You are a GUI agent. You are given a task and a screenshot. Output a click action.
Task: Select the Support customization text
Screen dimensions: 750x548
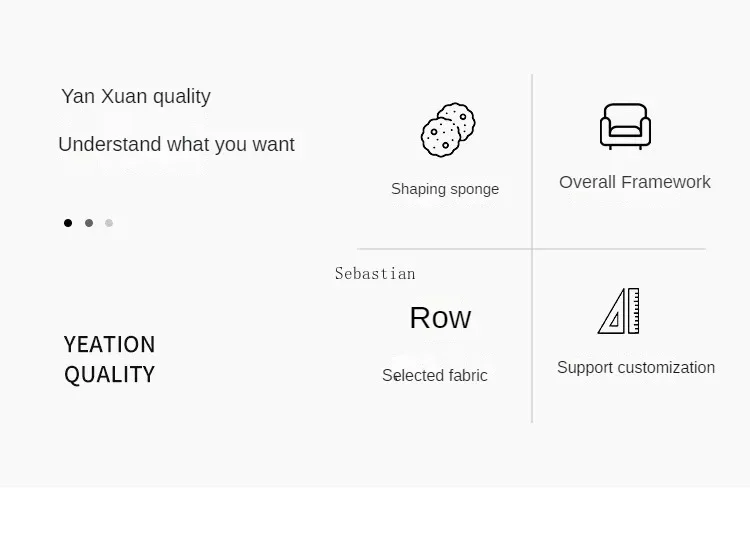click(636, 368)
